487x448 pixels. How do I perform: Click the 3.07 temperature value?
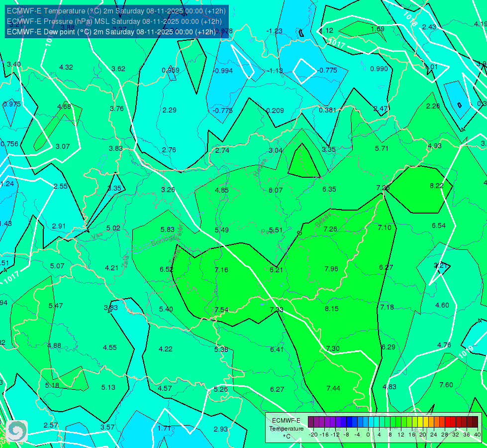point(63,146)
